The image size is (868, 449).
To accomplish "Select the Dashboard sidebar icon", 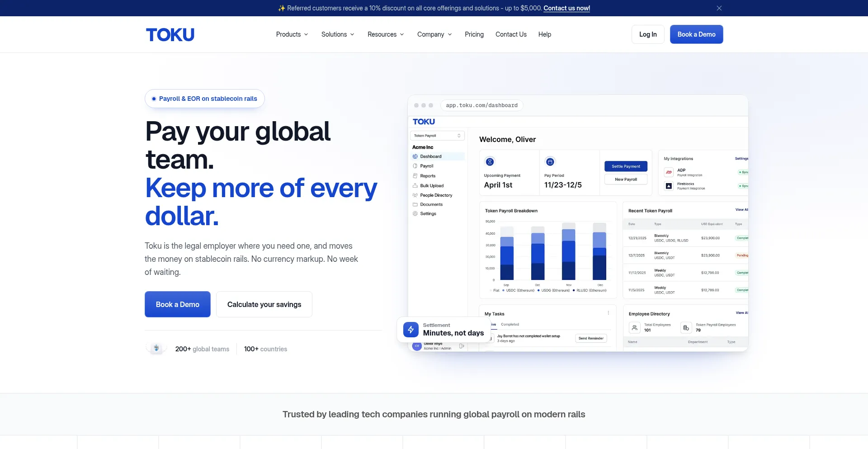I will (415, 156).
